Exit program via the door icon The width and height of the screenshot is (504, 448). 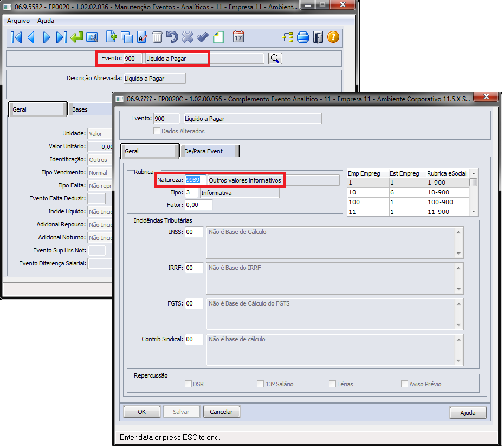[x=318, y=37]
